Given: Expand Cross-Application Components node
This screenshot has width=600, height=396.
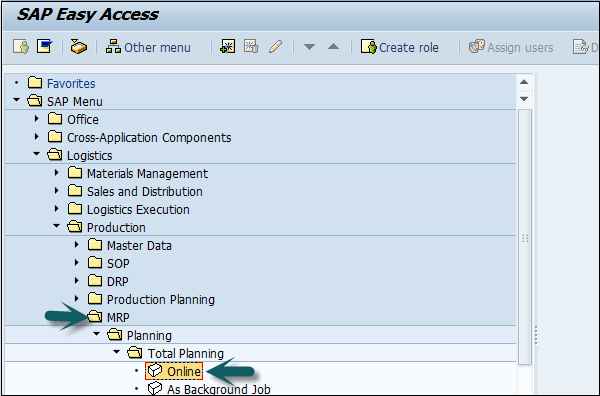Looking at the screenshot, I should pos(37,137).
